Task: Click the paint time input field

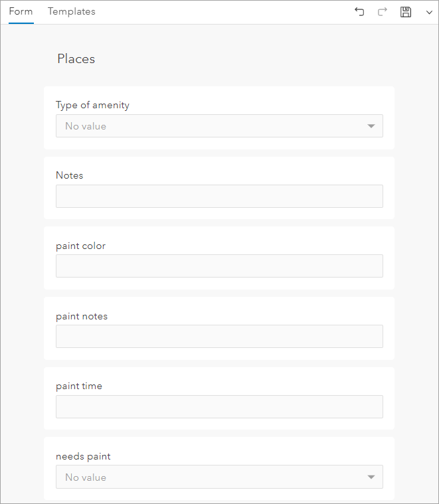Action: 219,407
